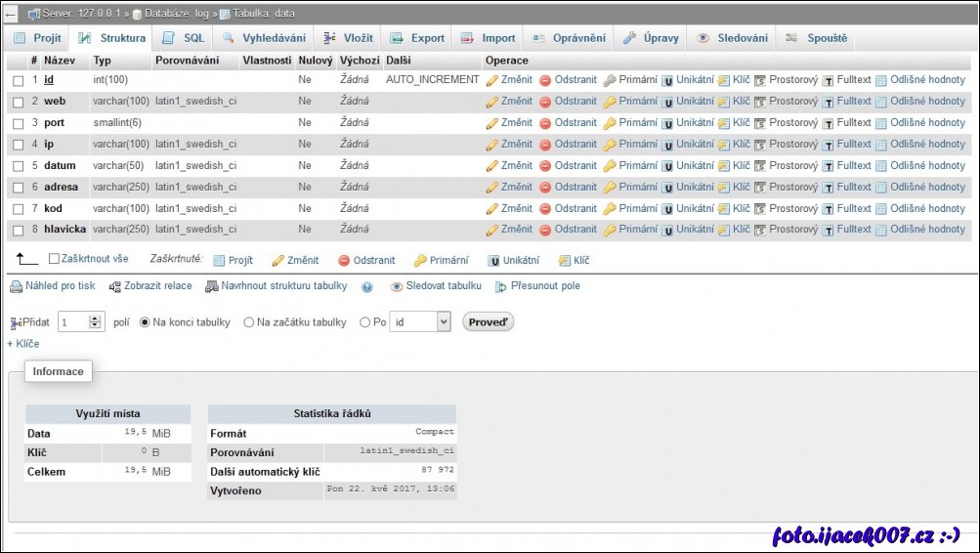Click the printer icon beside Náhled pro tisk
This screenshot has width=980, height=553.
[16, 286]
